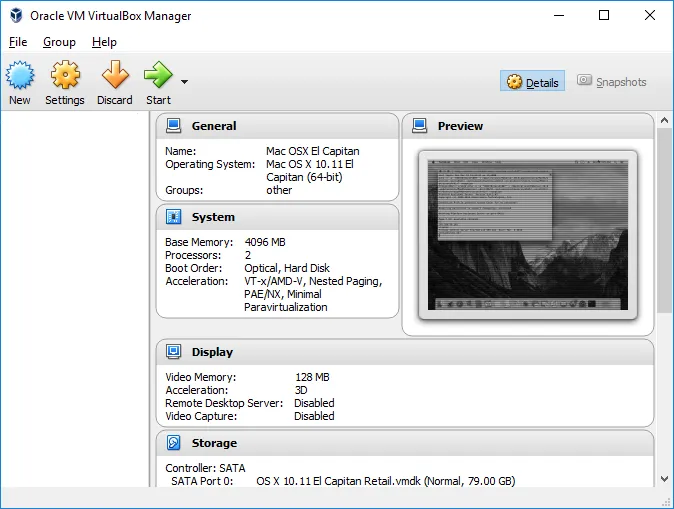Click the El Capitan VM preview thumbnail
Screen dimensions: 674x509
coord(528,235)
